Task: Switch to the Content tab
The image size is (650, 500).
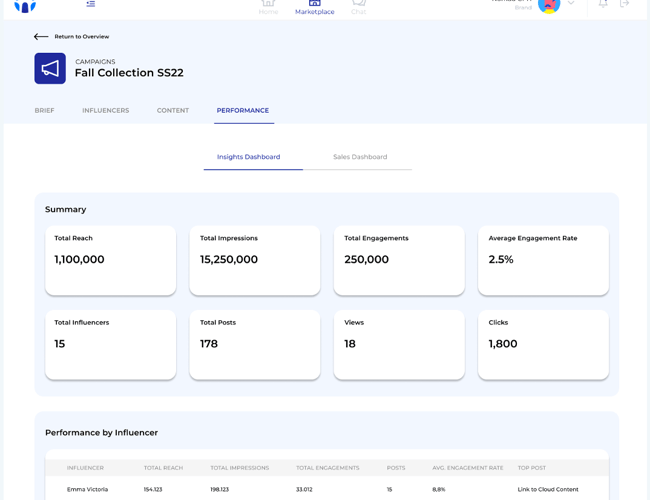Action: [173, 111]
